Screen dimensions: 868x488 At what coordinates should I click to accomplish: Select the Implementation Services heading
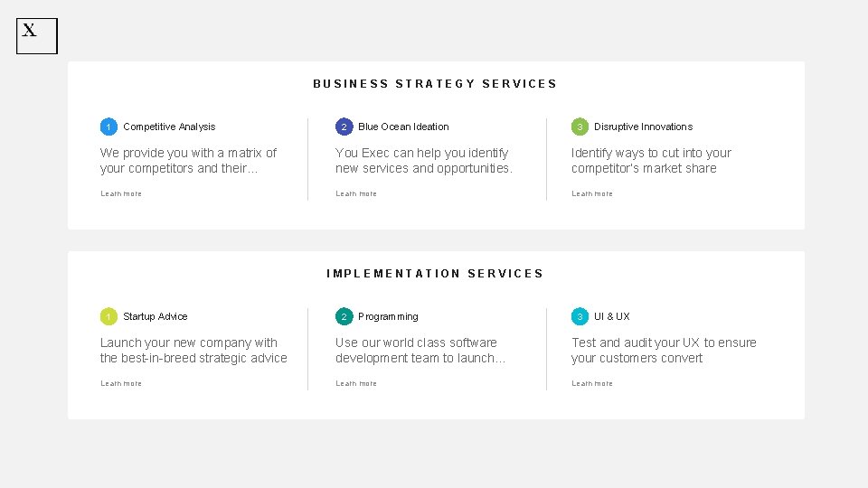(x=435, y=274)
